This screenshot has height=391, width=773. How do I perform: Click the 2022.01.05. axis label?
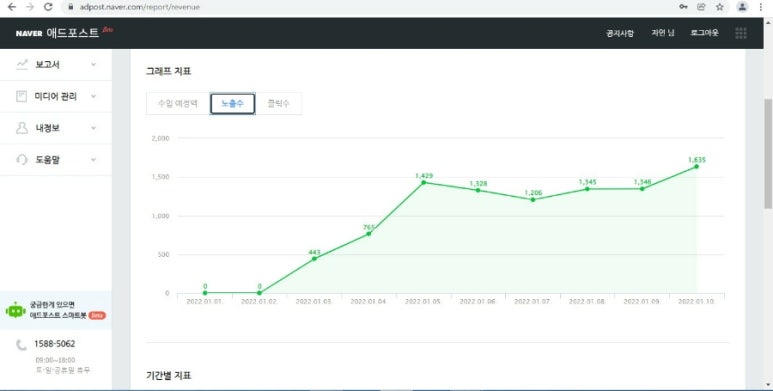click(x=423, y=301)
